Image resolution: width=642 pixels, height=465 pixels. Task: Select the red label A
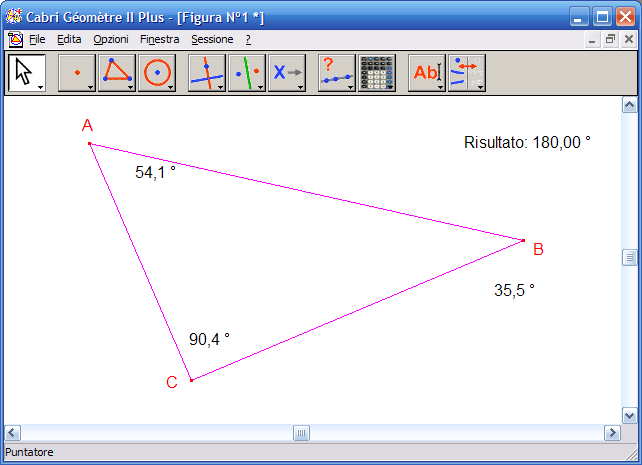point(87,125)
